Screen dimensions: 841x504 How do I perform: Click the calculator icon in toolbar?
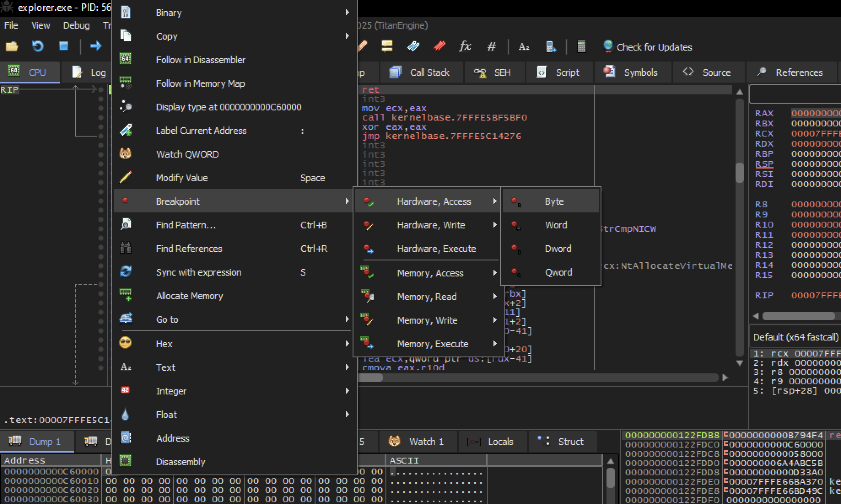tap(581, 46)
